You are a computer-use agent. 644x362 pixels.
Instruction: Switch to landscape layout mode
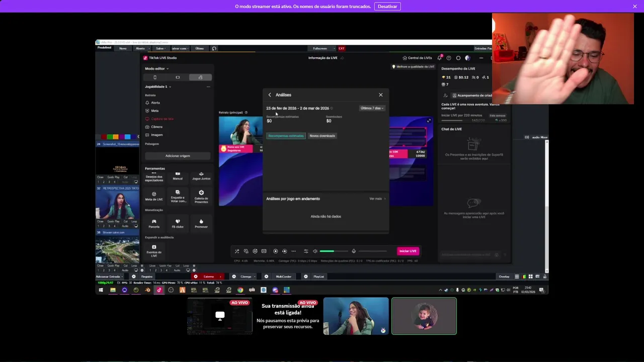click(x=178, y=77)
